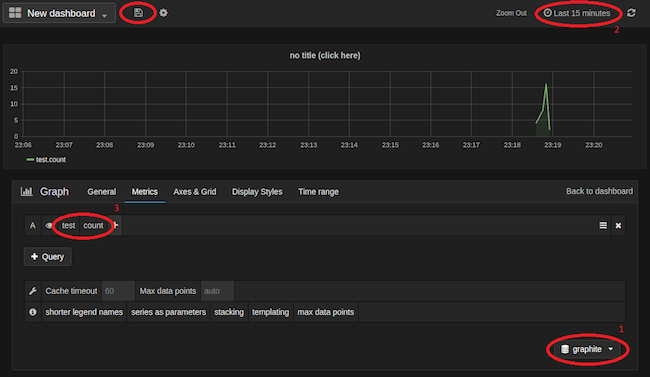Click the count metric segment
650x377 pixels.
click(93, 226)
